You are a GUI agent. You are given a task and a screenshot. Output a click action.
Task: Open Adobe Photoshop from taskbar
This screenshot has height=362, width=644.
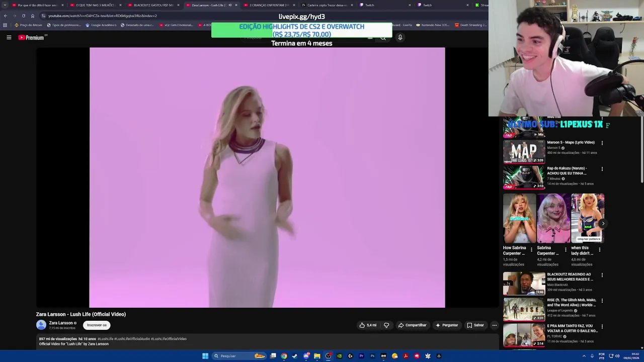tap(372, 356)
